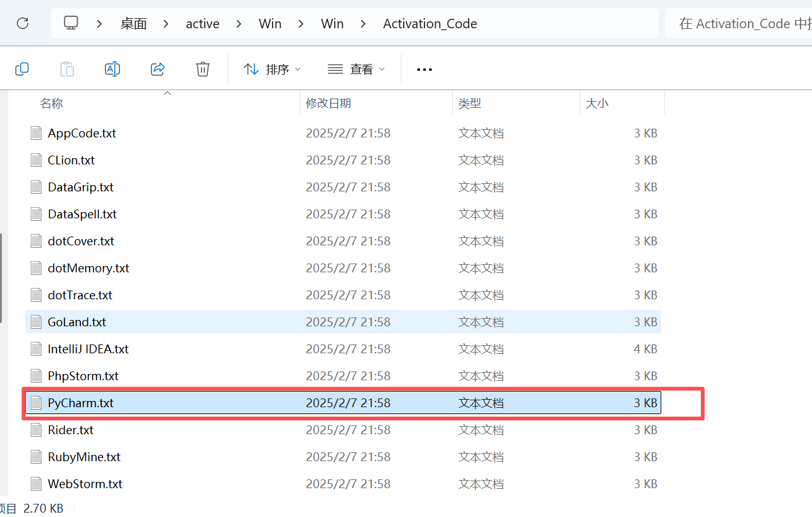Viewport: 812px width, 517px height.
Task: Select the DataGrip.txt file
Action: pos(343,187)
